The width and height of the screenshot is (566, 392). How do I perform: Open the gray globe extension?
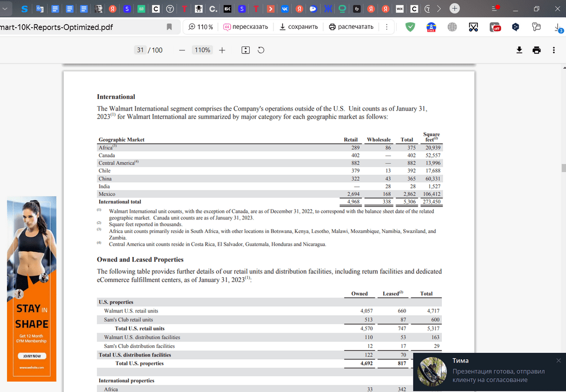pos(452,27)
